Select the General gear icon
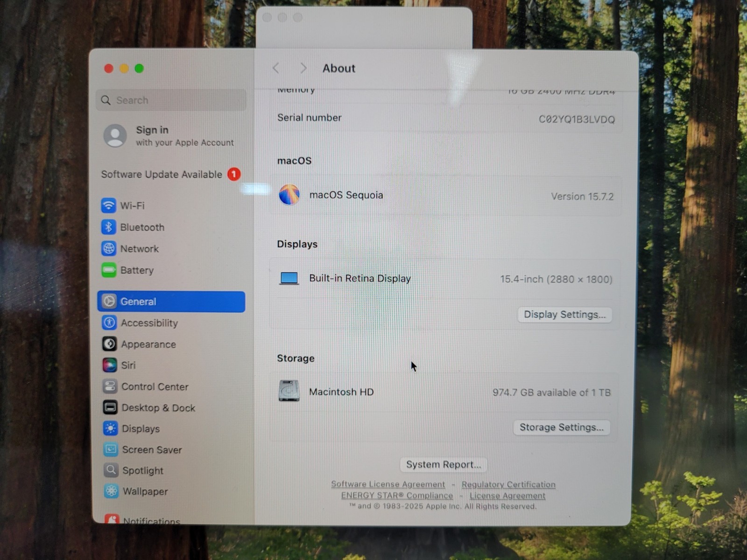The image size is (747, 560). point(109,301)
